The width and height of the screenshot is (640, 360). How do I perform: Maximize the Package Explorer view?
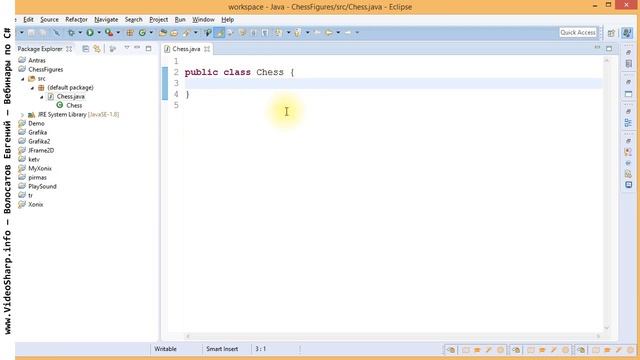coord(149,49)
